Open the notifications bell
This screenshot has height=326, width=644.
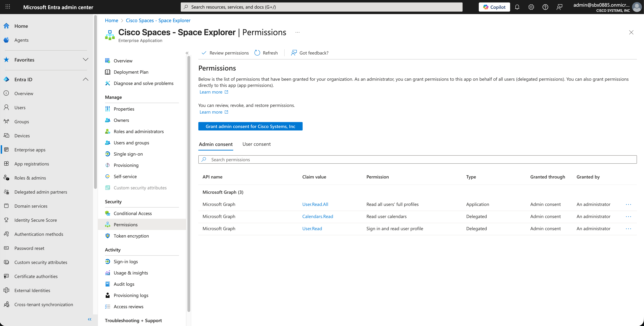point(517,7)
